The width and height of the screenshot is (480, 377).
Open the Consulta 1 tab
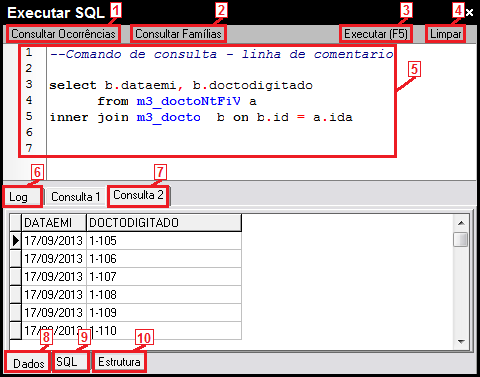click(76, 197)
